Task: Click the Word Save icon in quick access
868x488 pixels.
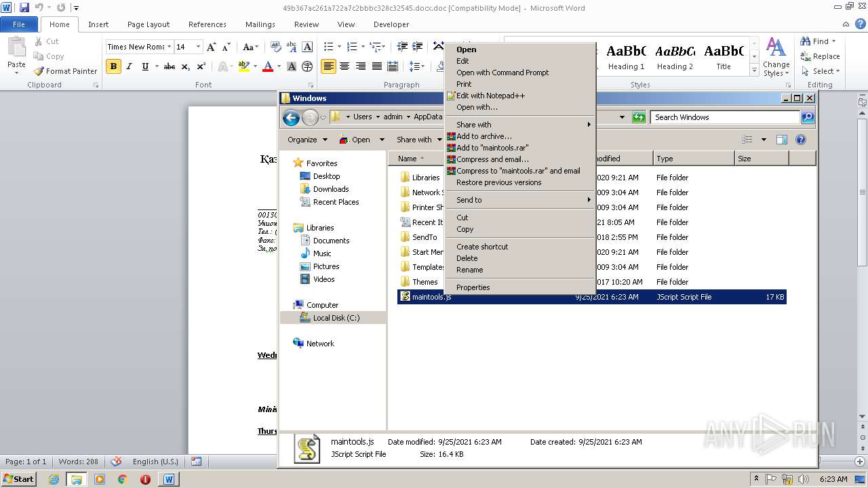Action: coord(24,7)
